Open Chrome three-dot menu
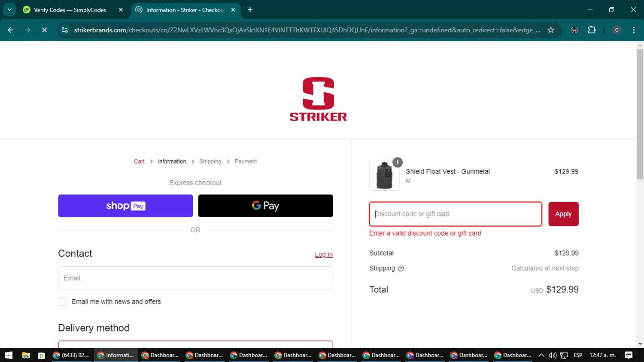The height and width of the screenshot is (362, 644). tap(634, 30)
